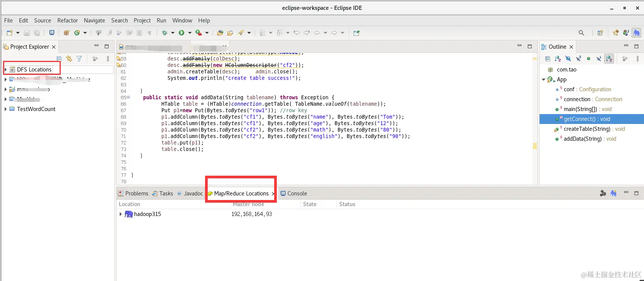Open the dropdown beside Back navigation arrow
The height and width of the screenshot is (281, 644).
point(325,33)
